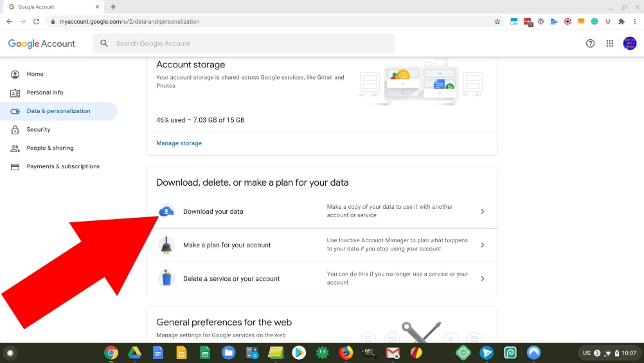The width and height of the screenshot is (644, 363).
Task: Click 'Use Inactive Account Manager' description text
Action: tap(397, 244)
